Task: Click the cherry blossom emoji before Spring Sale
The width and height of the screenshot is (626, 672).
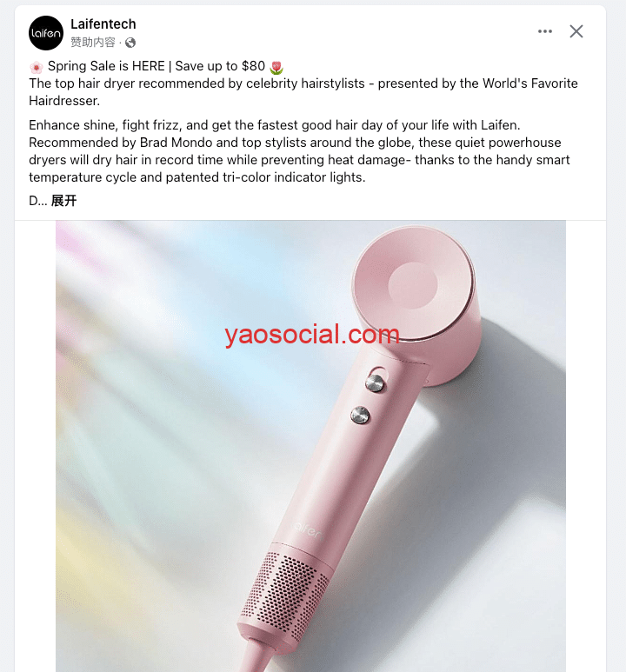Action: pos(36,67)
